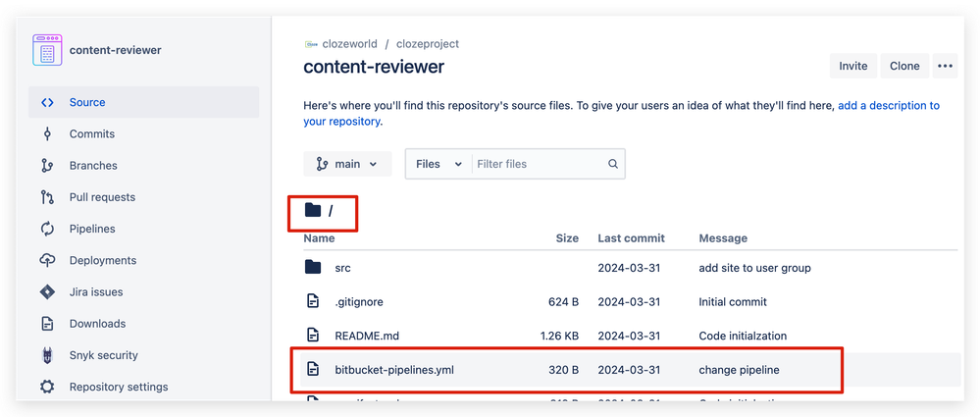The image size is (980, 417).
Task: Click the clozeworld workspace logo icon
Action: tap(311, 44)
